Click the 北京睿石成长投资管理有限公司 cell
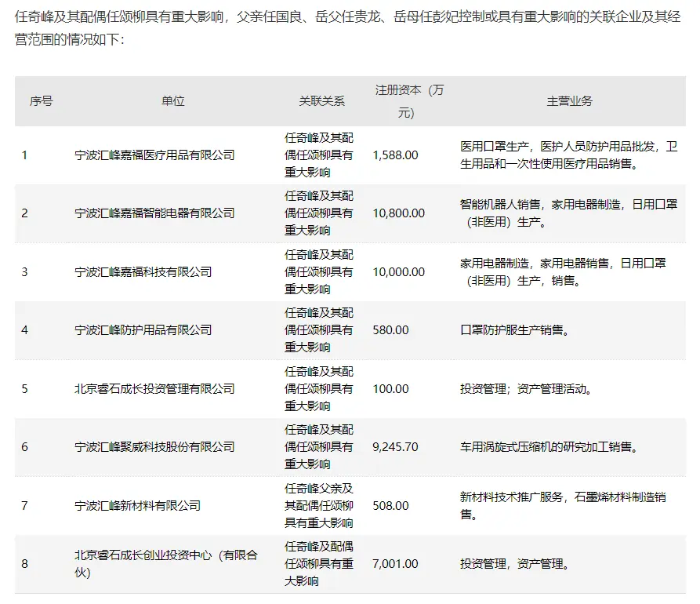 (x=154, y=388)
